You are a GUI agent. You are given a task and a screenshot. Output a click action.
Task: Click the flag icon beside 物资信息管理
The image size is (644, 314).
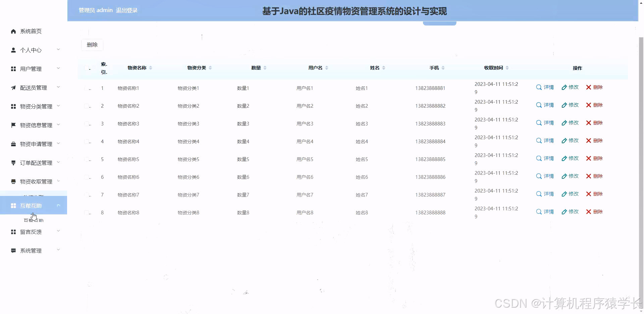(x=13, y=125)
